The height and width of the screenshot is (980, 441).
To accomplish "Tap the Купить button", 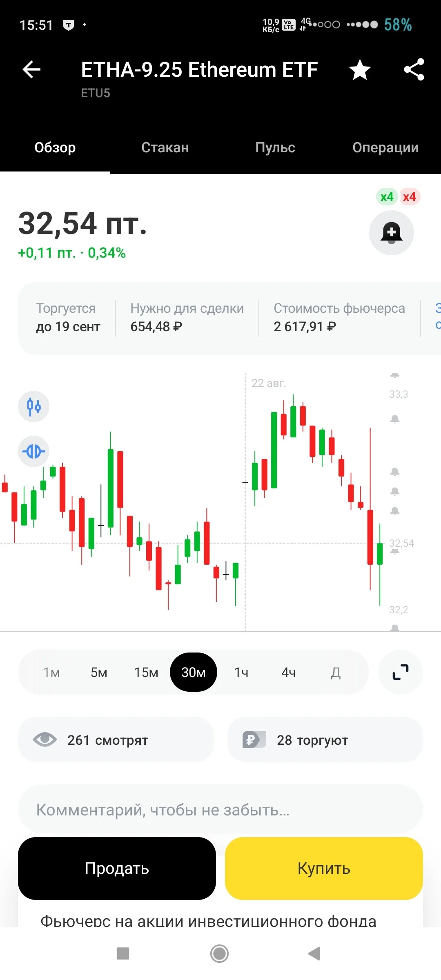I will (324, 868).
